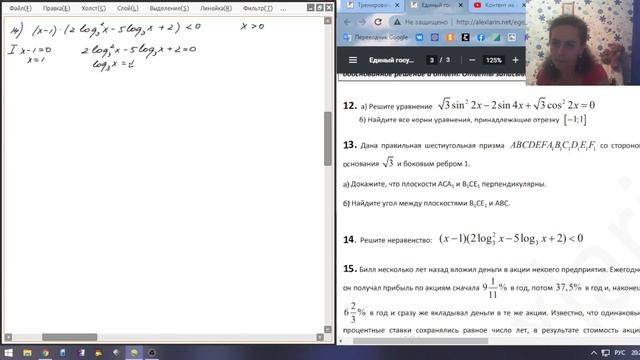
Task: Open the Переводчик Google bookmark
Action: (x=376, y=37)
